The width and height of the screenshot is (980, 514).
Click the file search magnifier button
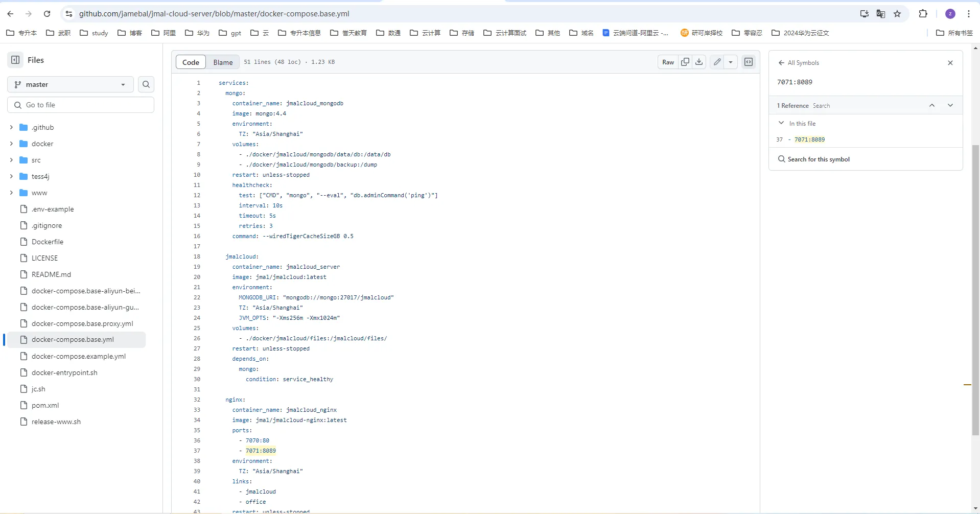(146, 84)
